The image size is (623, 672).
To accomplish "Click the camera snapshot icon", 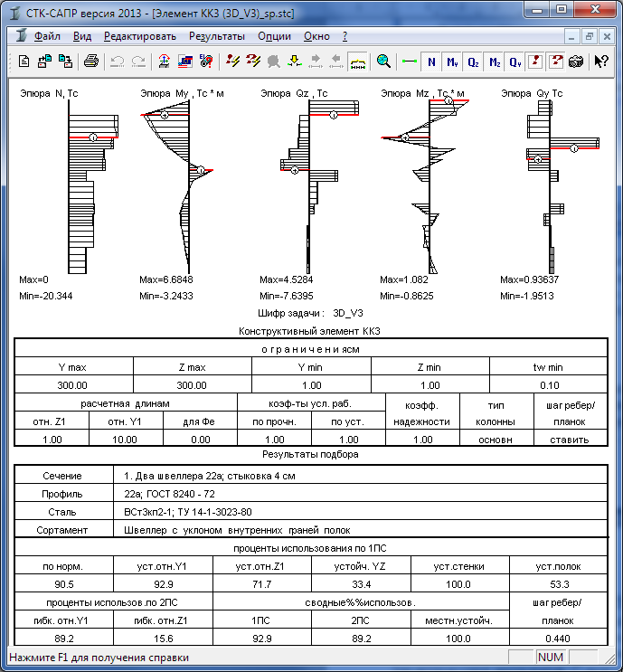I will click(576, 62).
